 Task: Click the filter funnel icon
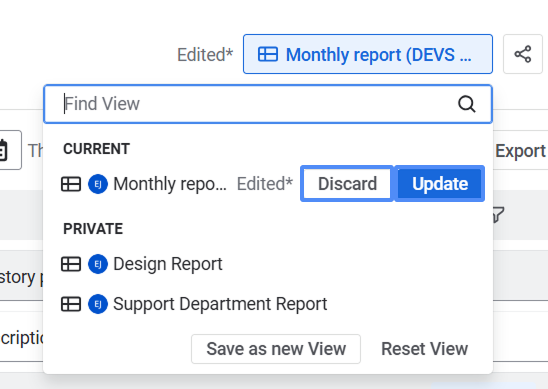[x=498, y=215]
